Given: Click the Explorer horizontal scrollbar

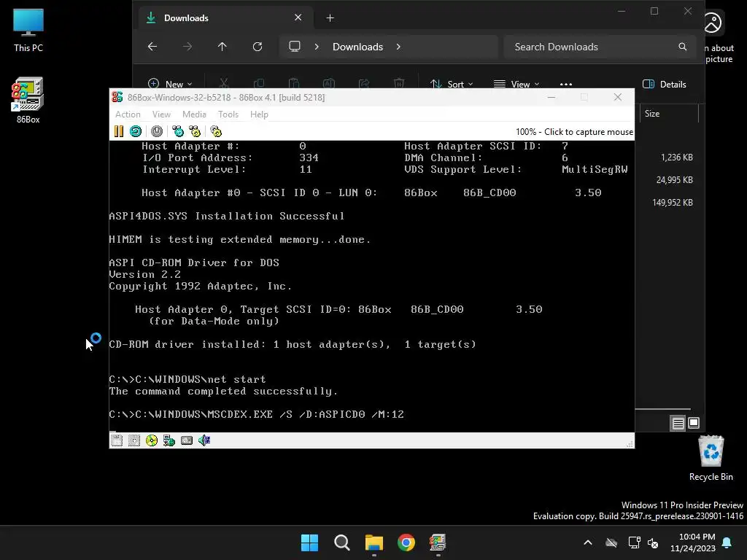Looking at the screenshot, I should click(662, 408).
